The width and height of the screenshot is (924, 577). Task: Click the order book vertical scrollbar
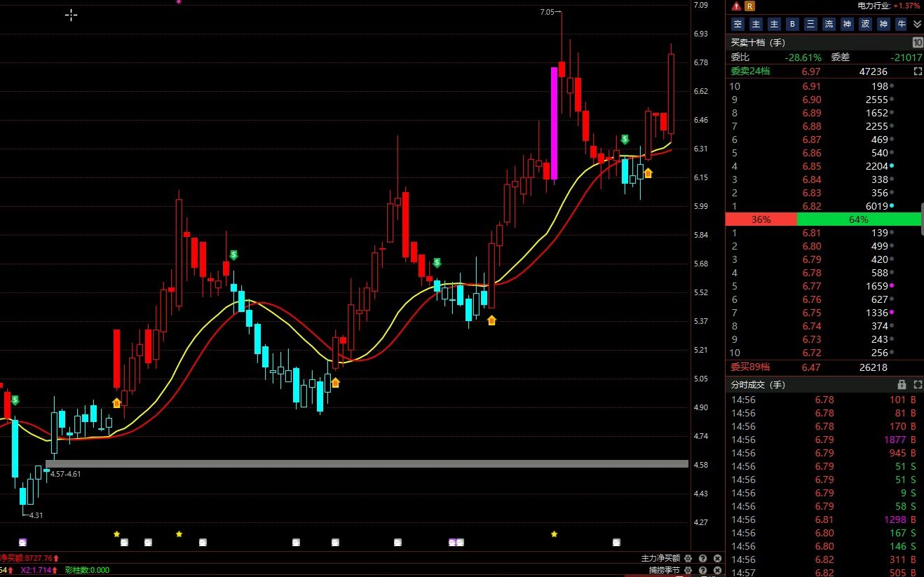923,219
